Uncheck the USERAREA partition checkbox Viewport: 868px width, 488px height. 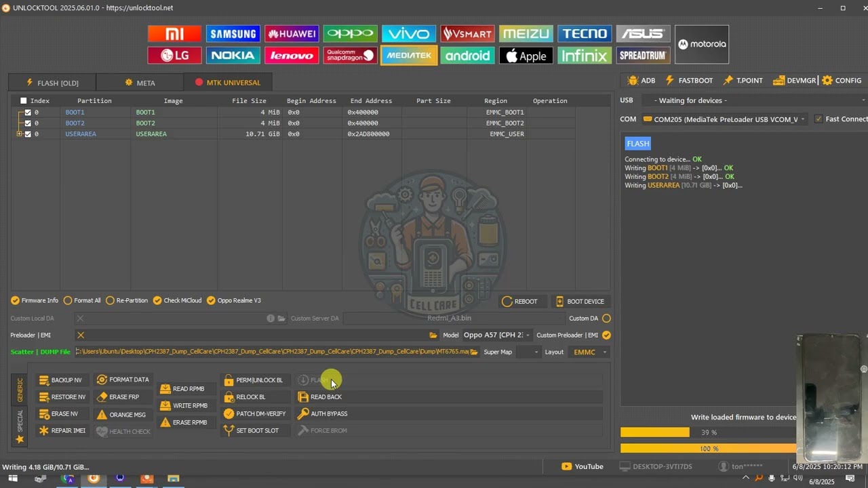(x=28, y=134)
